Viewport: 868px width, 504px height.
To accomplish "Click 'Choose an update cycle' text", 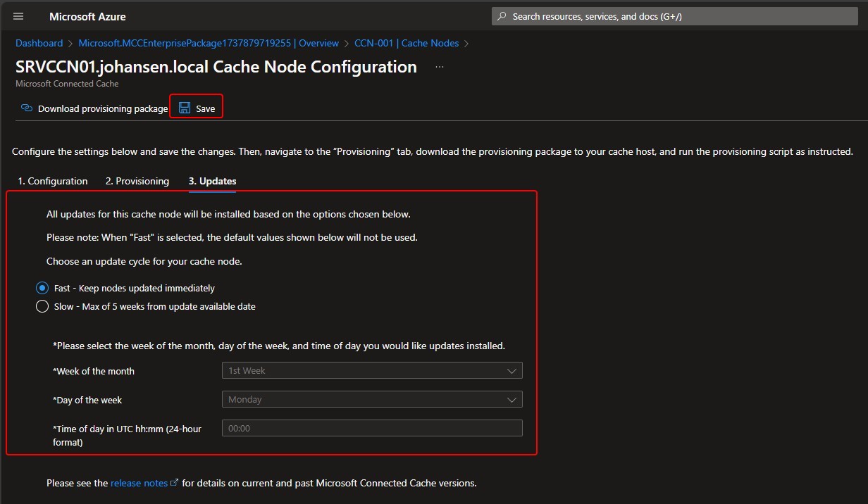I will coord(144,261).
